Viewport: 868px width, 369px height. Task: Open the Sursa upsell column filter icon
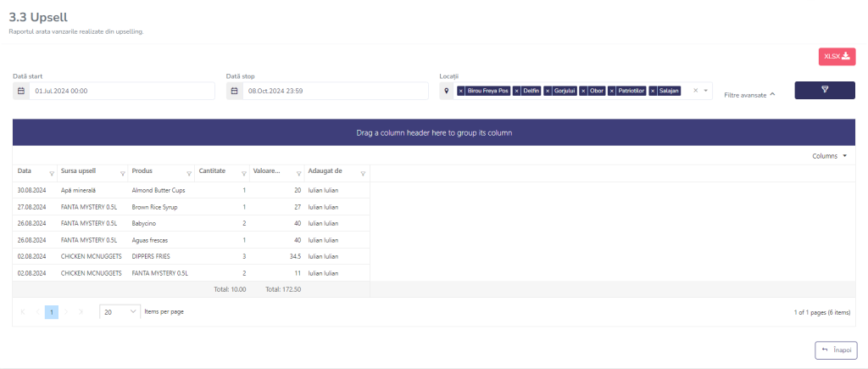point(123,173)
